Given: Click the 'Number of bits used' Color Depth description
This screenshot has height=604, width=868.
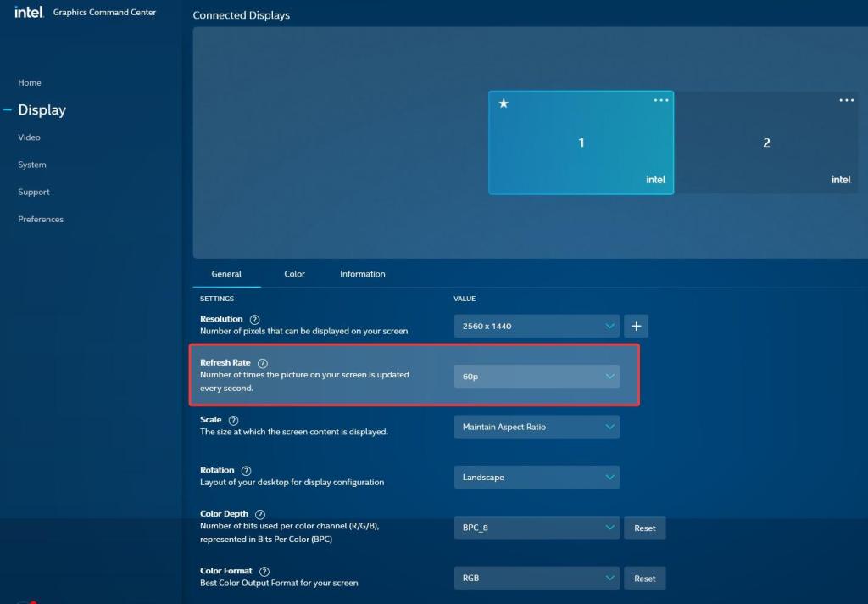Looking at the screenshot, I should click(290, 533).
